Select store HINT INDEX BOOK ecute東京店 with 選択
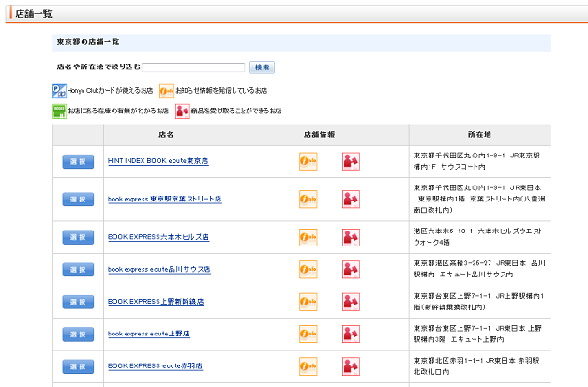 [x=78, y=162]
